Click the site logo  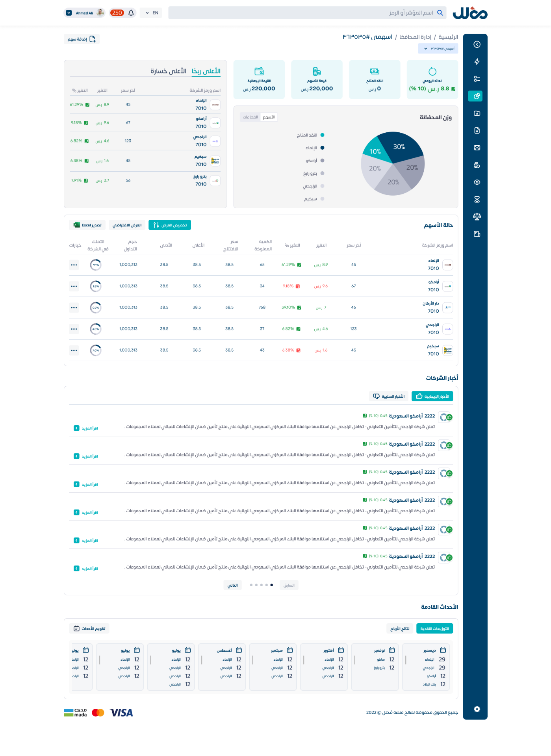[x=470, y=13]
